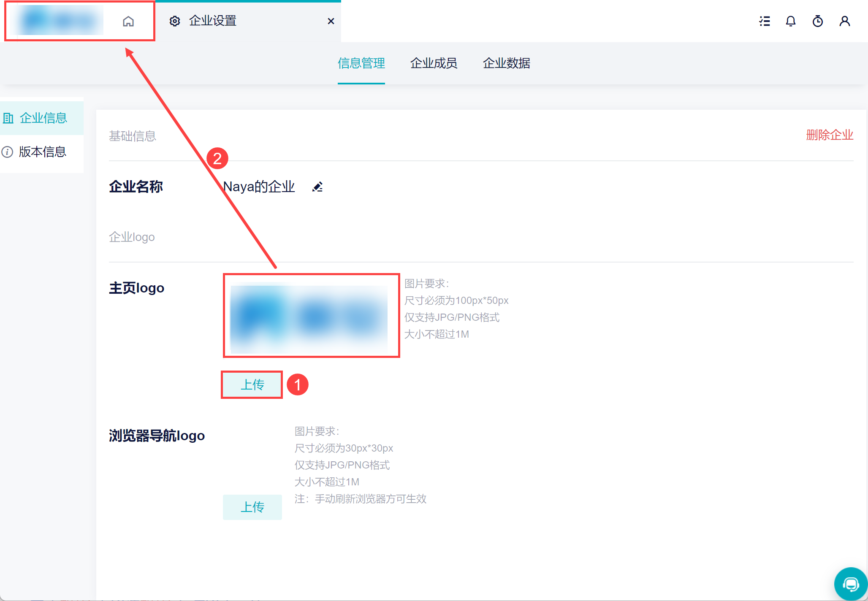Select 版本信息 in the sidebar
The height and width of the screenshot is (601, 868).
point(42,152)
